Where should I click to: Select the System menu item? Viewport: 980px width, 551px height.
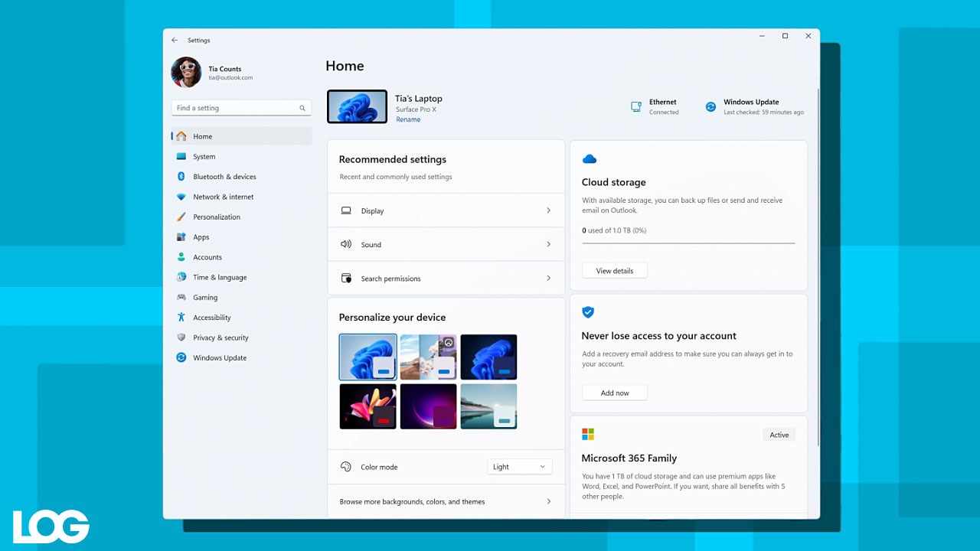(x=241, y=156)
